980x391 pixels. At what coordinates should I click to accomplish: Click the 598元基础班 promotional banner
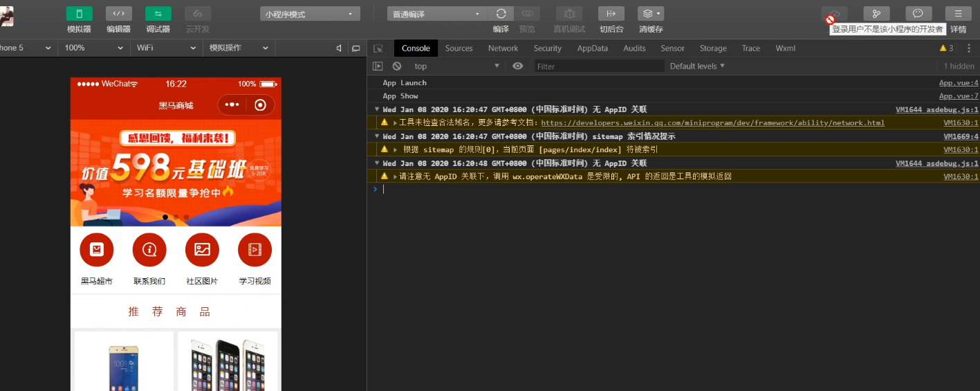(x=176, y=173)
